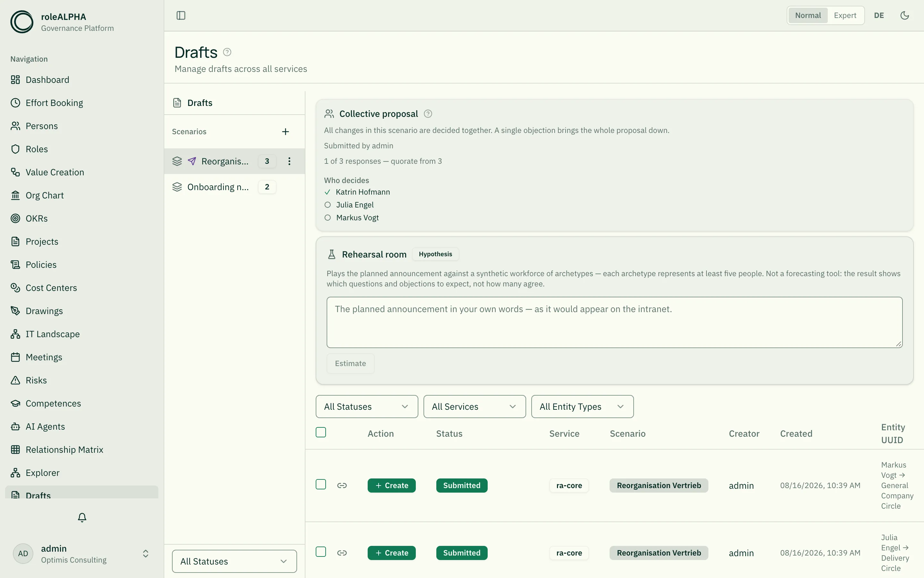Open Org Chart page
The image size is (924, 578).
click(x=82, y=195)
